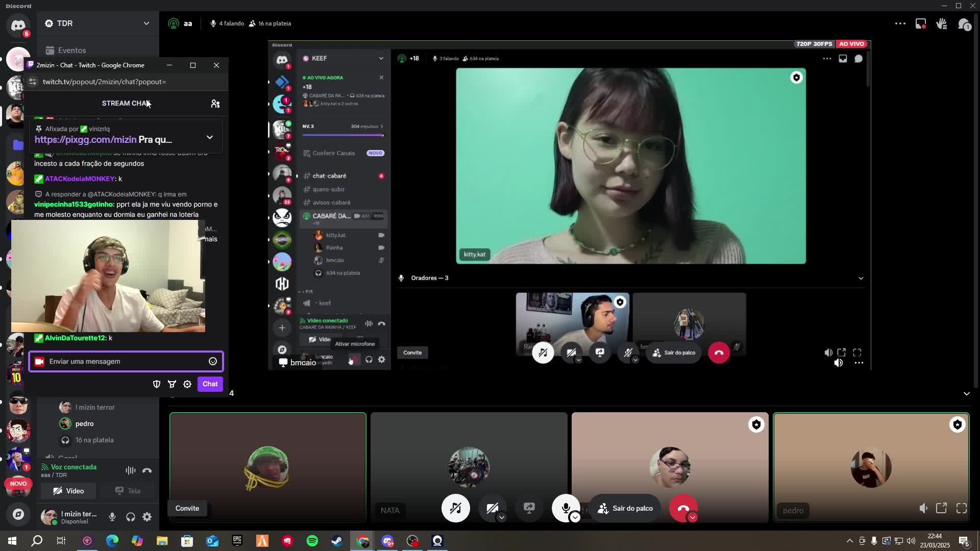Open Task View on taskbar
Image resolution: width=980 pixels, height=551 pixels.
(x=61, y=541)
